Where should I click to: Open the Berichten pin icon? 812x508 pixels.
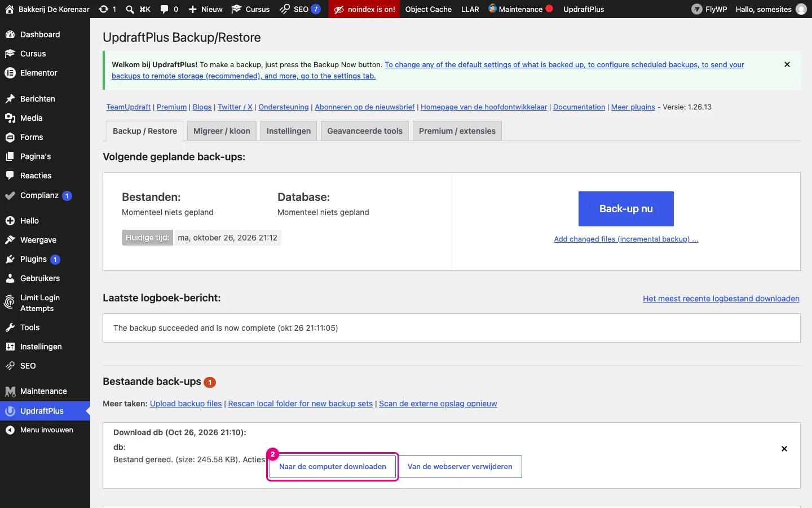click(10, 99)
